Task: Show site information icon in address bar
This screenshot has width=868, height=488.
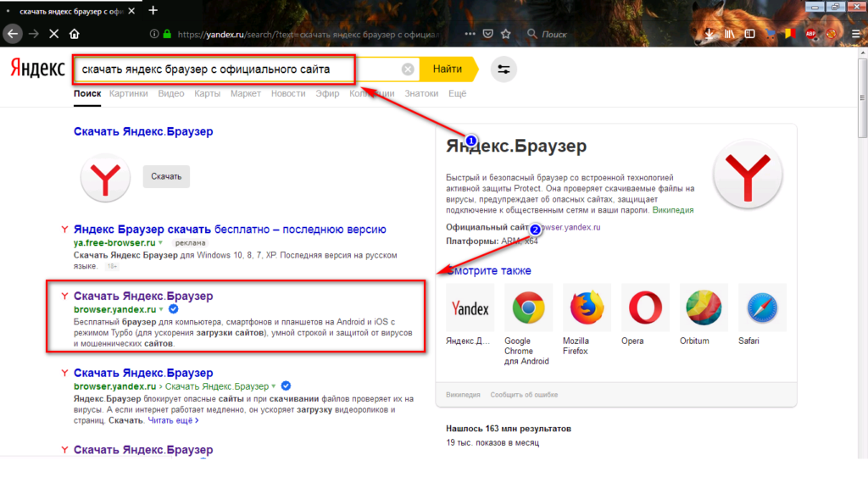Action: tap(154, 34)
